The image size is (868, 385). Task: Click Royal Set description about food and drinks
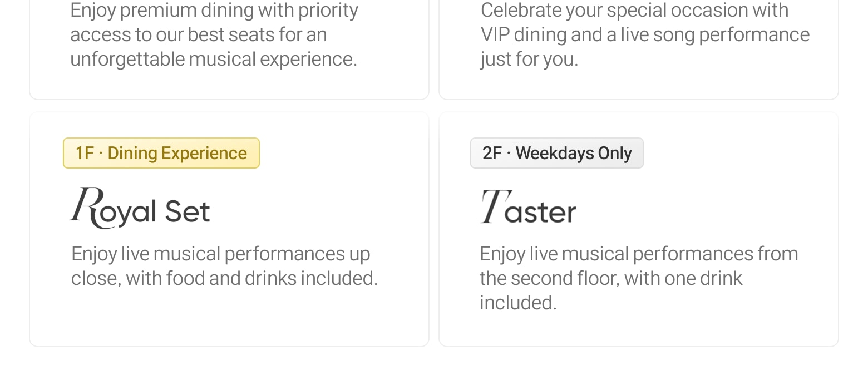pyautogui.click(x=224, y=266)
